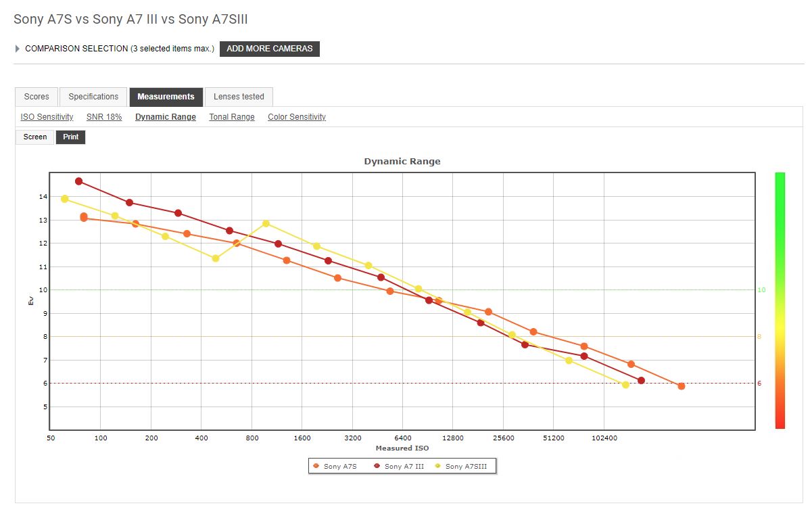This screenshot has width=812, height=510.
Task: Switch to the Specifications tab
Action: [93, 97]
